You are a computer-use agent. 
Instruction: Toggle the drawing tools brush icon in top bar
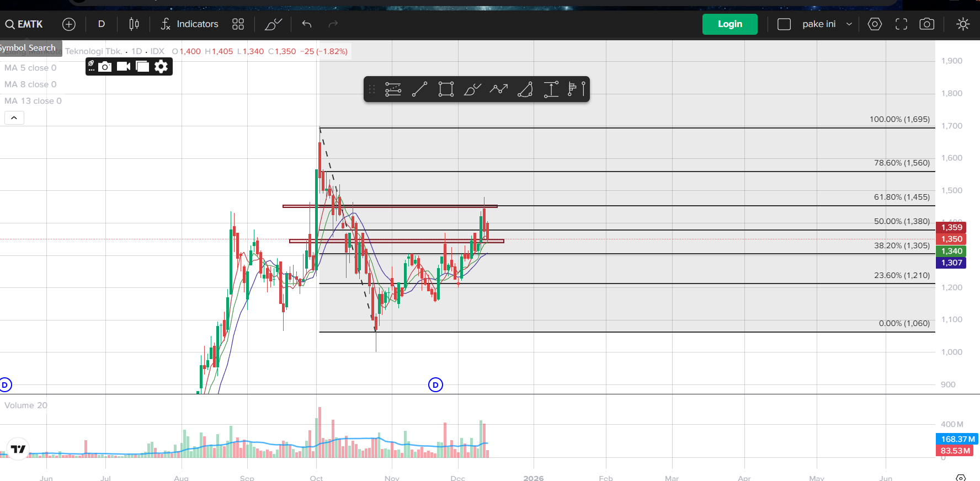click(x=273, y=24)
